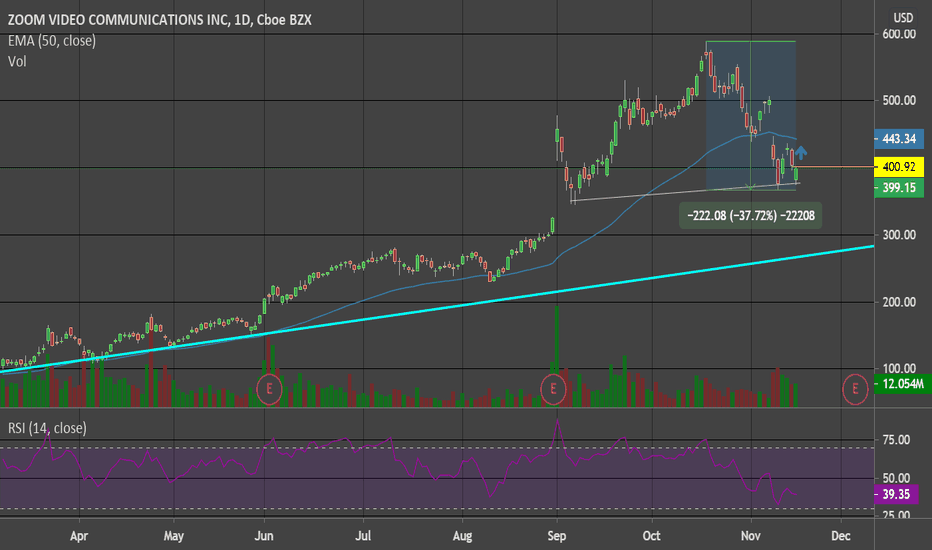
Task: Click the 12.054M volume label
Action: coord(902,384)
